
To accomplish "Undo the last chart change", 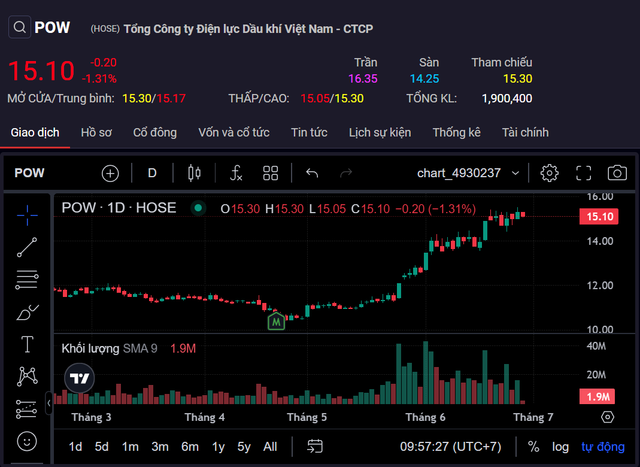I will [x=312, y=173].
